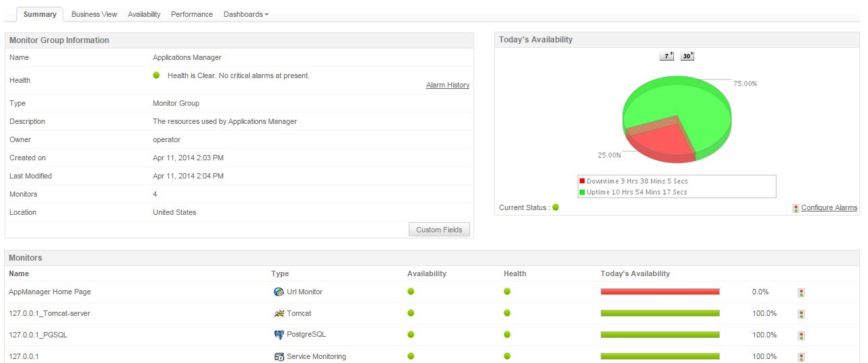Image resolution: width=868 pixels, height=363 pixels.
Task: Click health dot for 127.0.0.1_PGSQL
Action: [507, 335]
